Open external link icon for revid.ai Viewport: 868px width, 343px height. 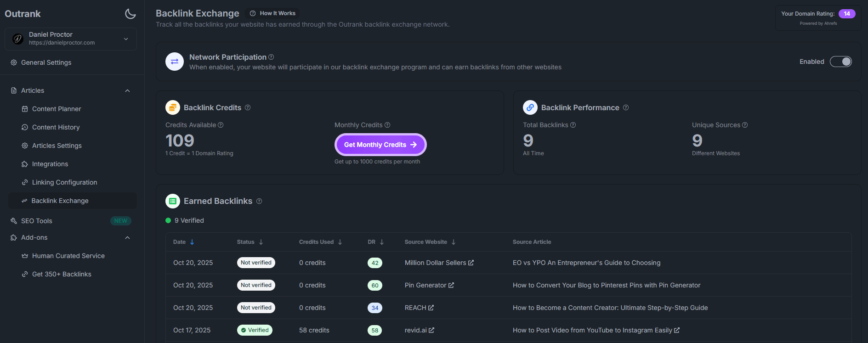tap(431, 330)
